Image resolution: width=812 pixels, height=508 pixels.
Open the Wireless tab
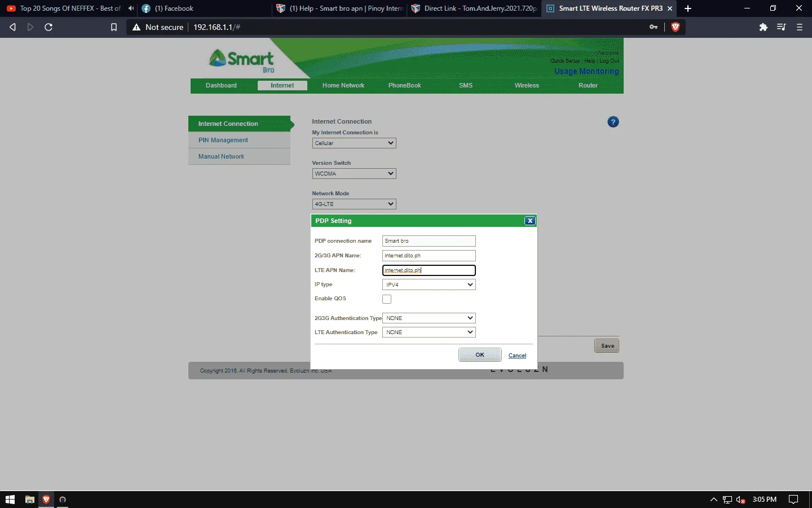(527, 86)
